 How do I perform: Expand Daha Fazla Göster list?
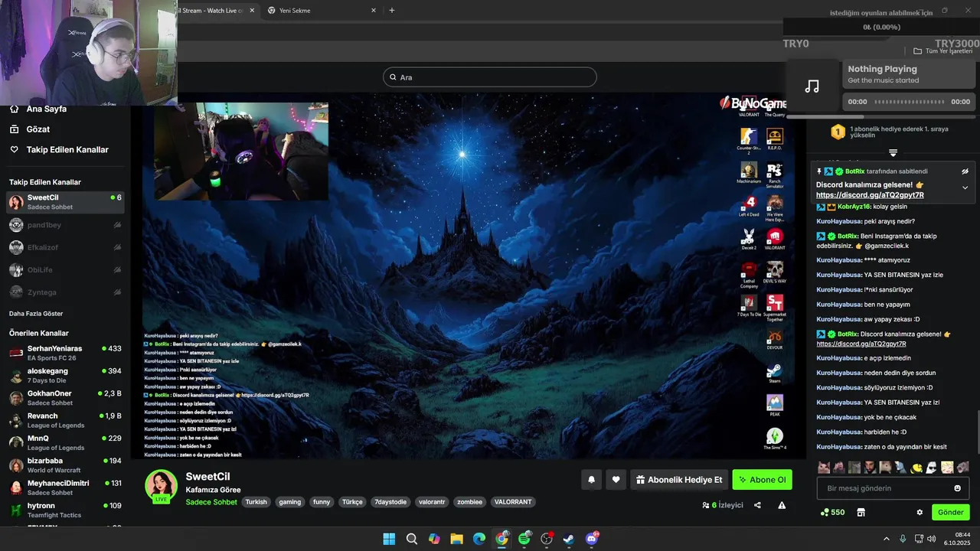pyautogui.click(x=36, y=314)
